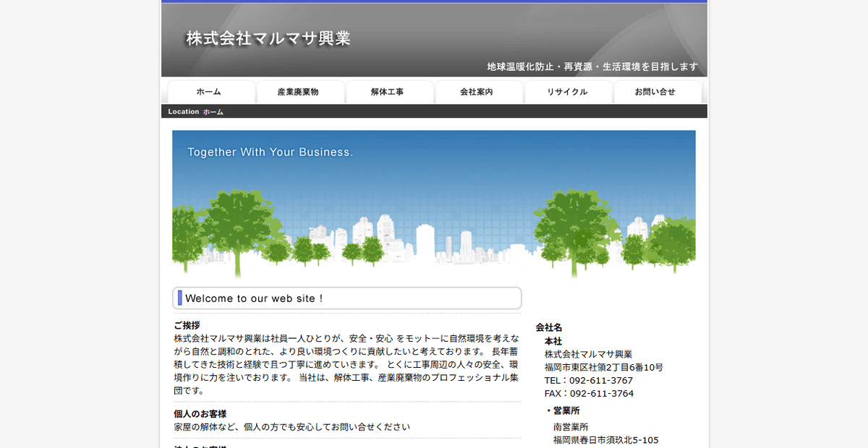Click the blue marker beside the Welcome heading
Viewport: 868px width, 448px height.
click(x=178, y=298)
